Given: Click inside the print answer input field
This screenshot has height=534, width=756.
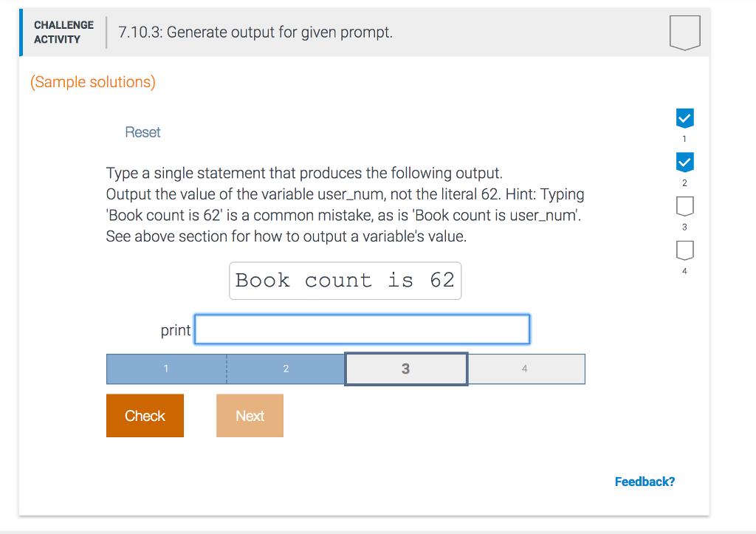Looking at the screenshot, I should pyautogui.click(x=361, y=329).
